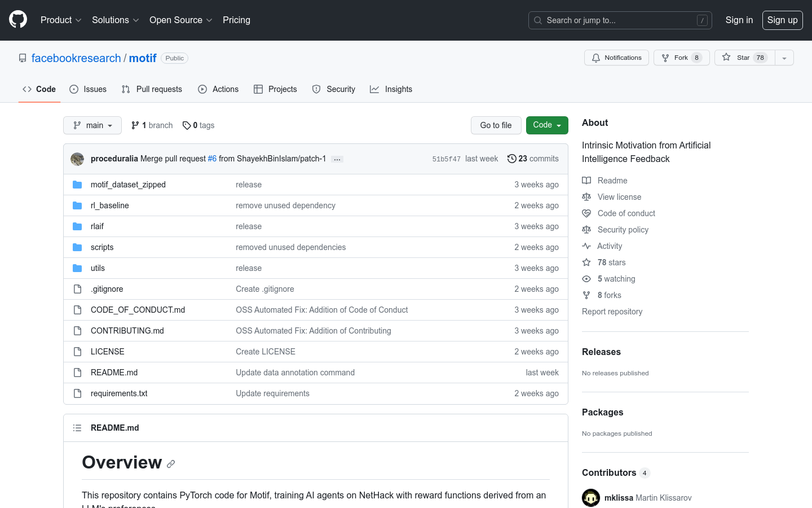Open the Security tab

coord(334,89)
